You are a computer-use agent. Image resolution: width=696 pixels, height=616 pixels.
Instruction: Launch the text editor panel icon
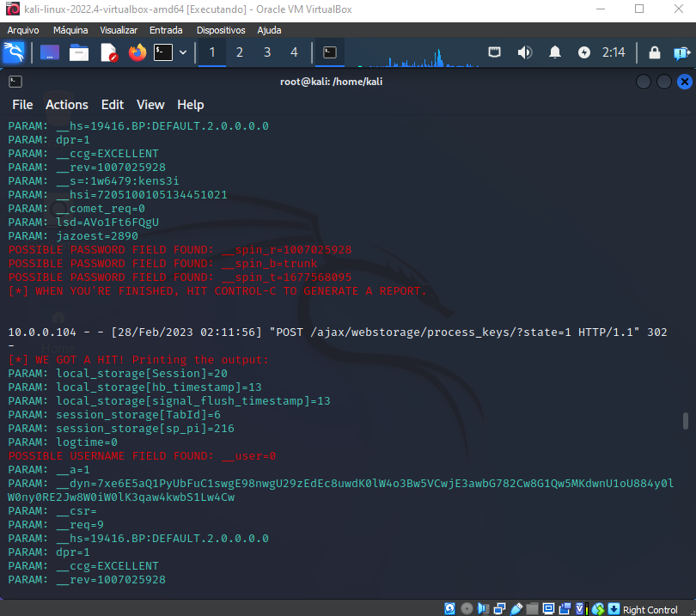(108, 52)
